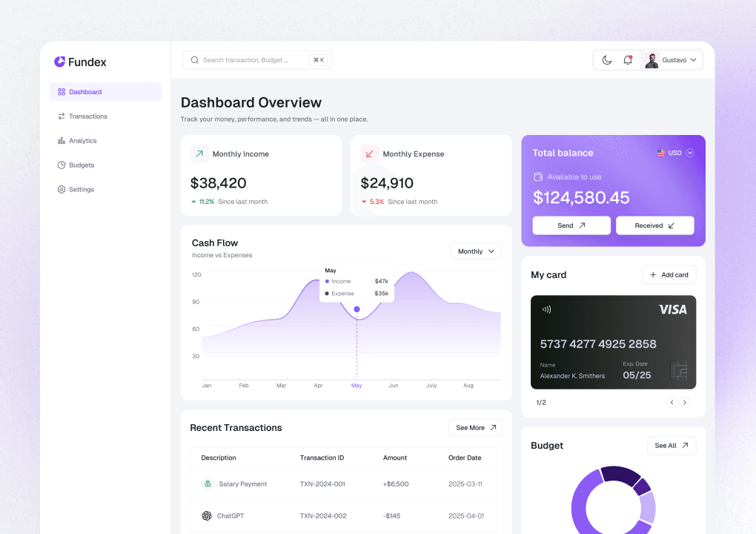Click the Fundex logo icon

coord(59,62)
